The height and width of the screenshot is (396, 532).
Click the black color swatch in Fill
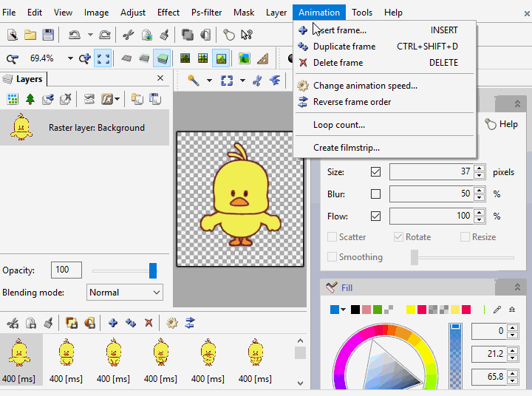[x=355, y=310]
